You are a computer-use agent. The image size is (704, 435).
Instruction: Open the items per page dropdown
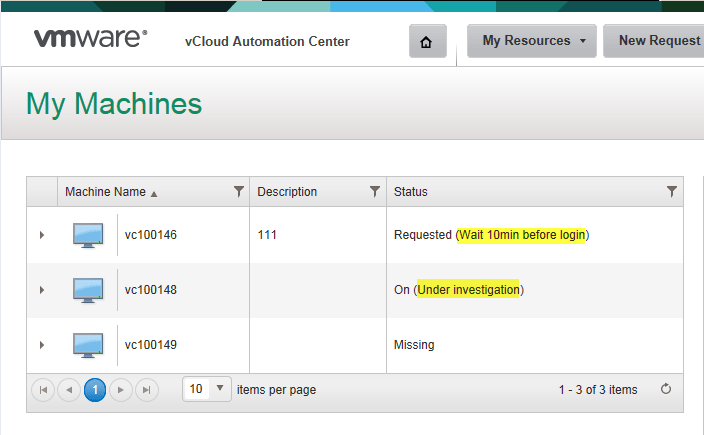(x=220, y=389)
